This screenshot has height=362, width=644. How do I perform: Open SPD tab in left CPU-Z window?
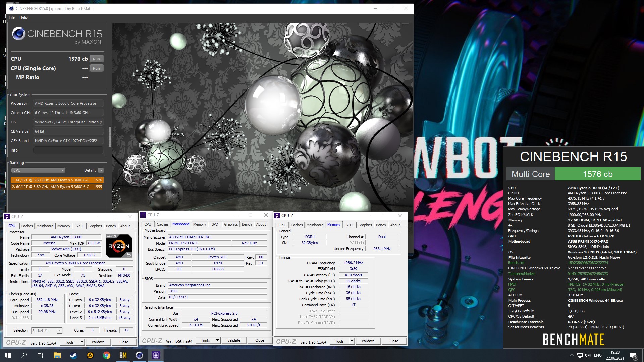pos(79,226)
